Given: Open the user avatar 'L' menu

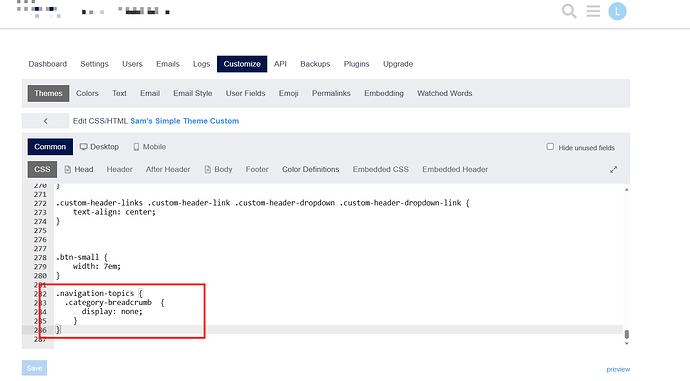Looking at the screenshot, I should tap(617, 11).
